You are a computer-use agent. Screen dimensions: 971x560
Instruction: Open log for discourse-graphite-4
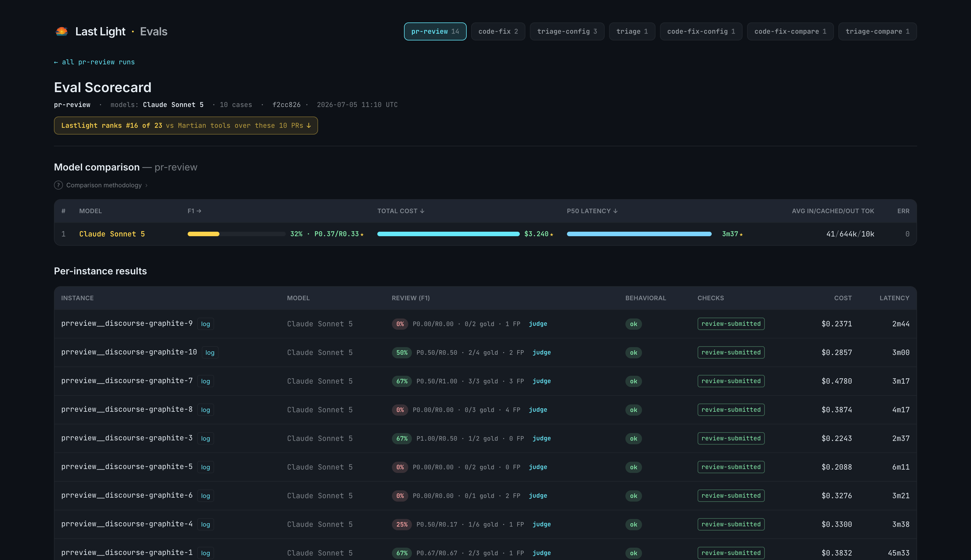tap(205, 525)
